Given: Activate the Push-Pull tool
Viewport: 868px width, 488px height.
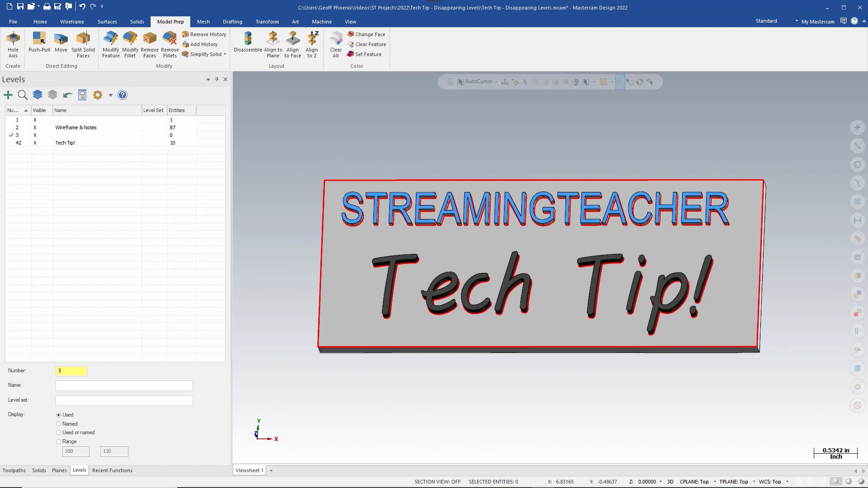Looking at the screenshot, I should point(39,42).
